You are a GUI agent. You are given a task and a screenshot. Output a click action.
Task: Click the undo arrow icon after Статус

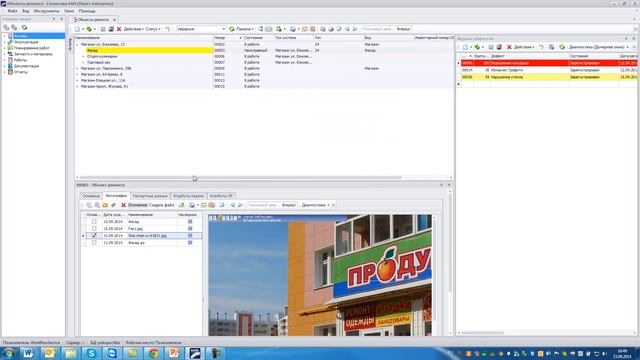(x=168, y=29)
